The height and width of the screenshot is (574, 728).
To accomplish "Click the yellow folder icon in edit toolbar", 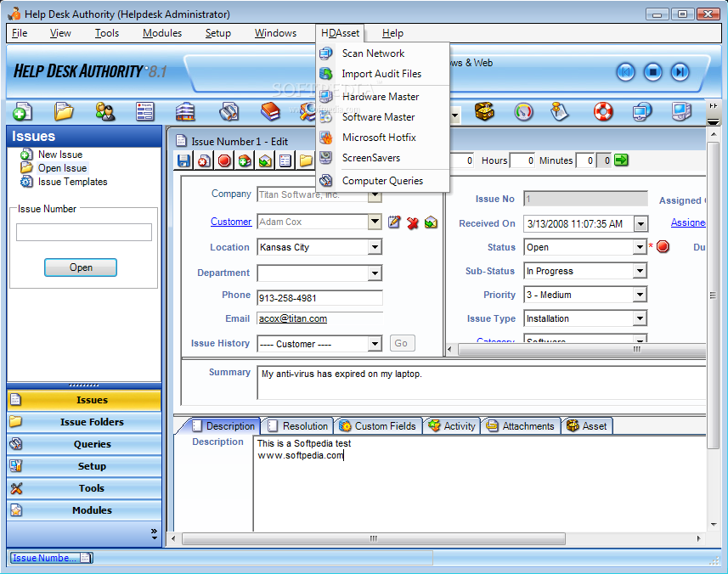I will [x=306, y=161].
